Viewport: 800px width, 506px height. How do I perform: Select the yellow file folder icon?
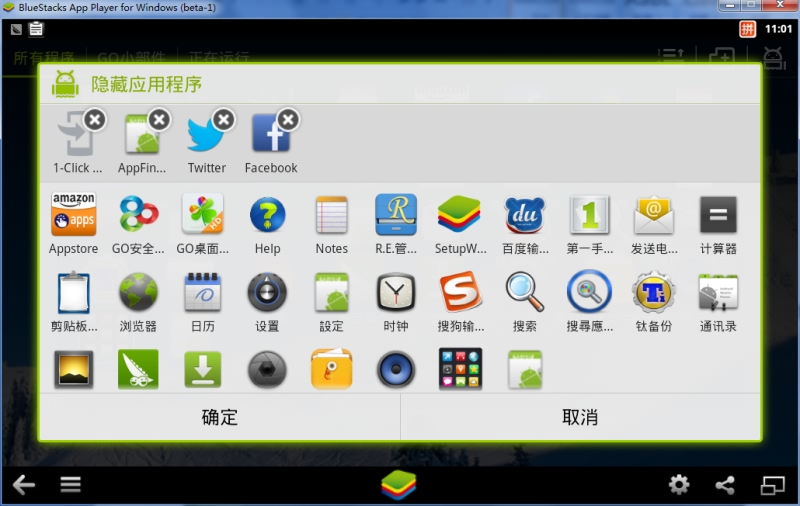point(332,369)
